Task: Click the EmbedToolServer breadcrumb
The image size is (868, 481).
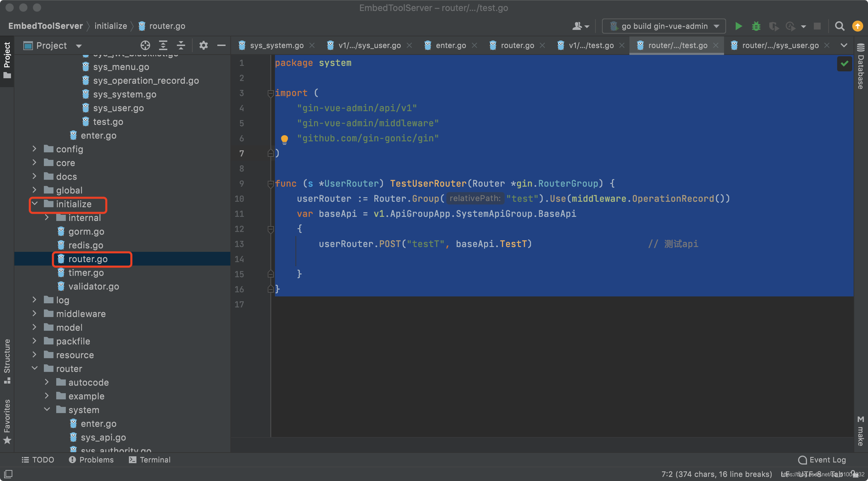Action: click(46, 26)
